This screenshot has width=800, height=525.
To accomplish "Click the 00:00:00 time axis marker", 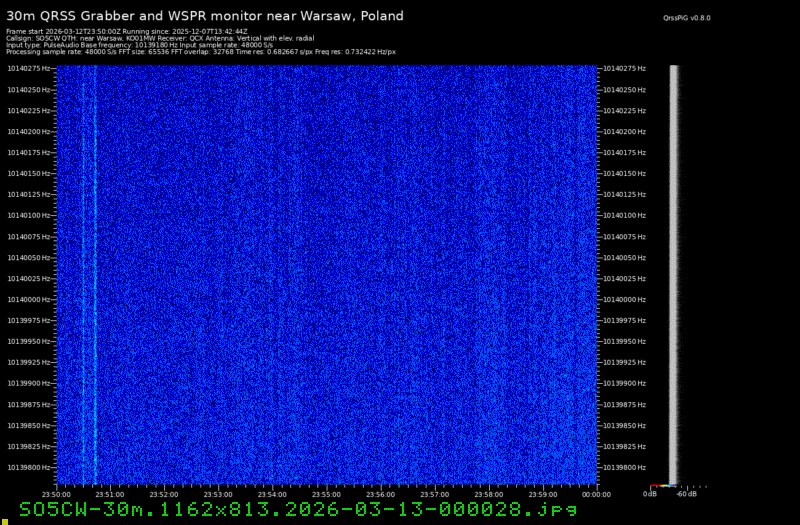I will [x=596, y=493].
